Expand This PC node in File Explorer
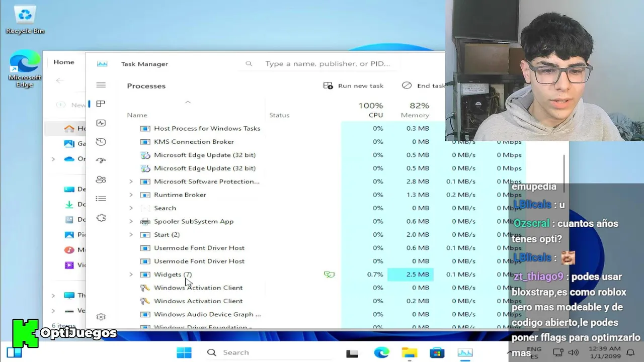 point(53,296)
